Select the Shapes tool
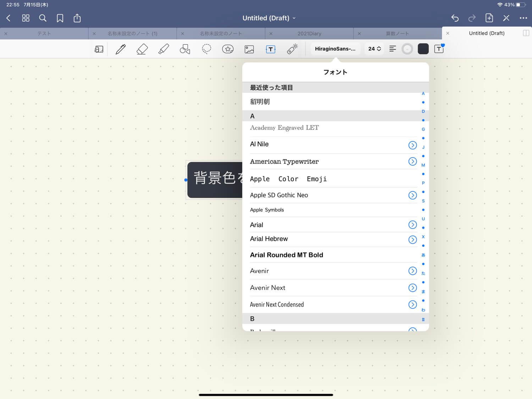This screenshot has width=532, height=399. point(185,49)
